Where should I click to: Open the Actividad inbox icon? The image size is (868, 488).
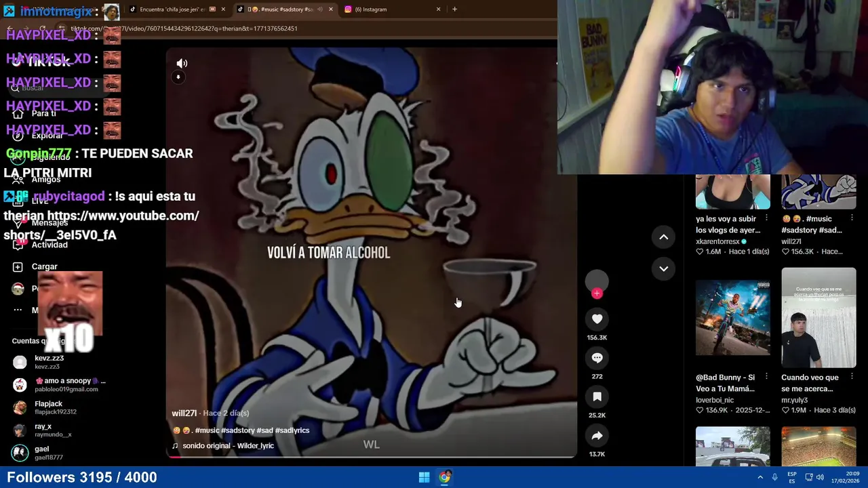[18, 245]
